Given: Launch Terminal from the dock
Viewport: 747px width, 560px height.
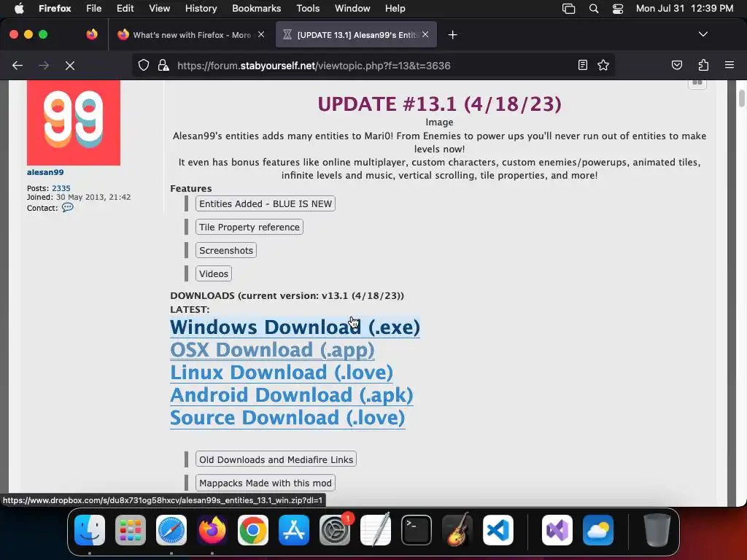Looking at the screenshot, I should [417, 530].
